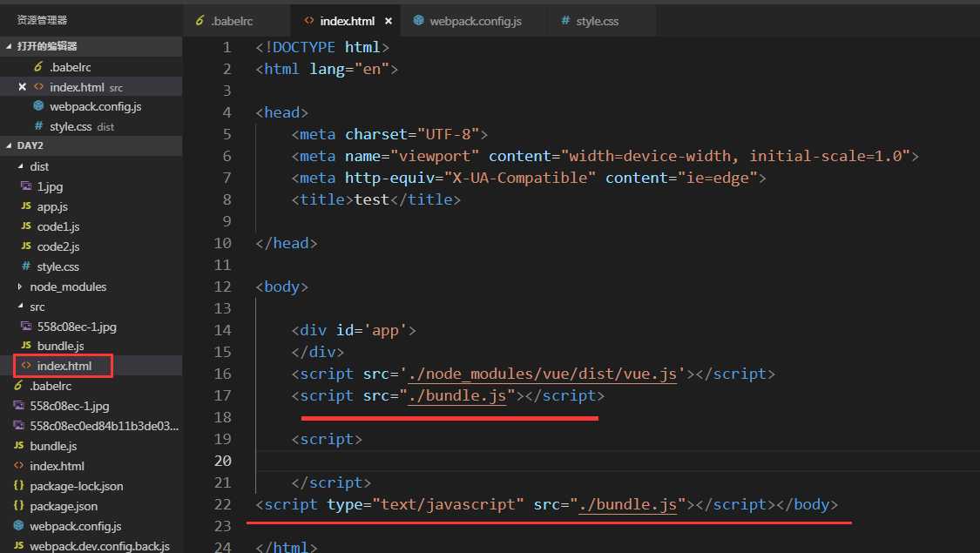Screen dimensions: 980x553
Task: Collapse the DAY2 project section
Action: click(10, 145)
